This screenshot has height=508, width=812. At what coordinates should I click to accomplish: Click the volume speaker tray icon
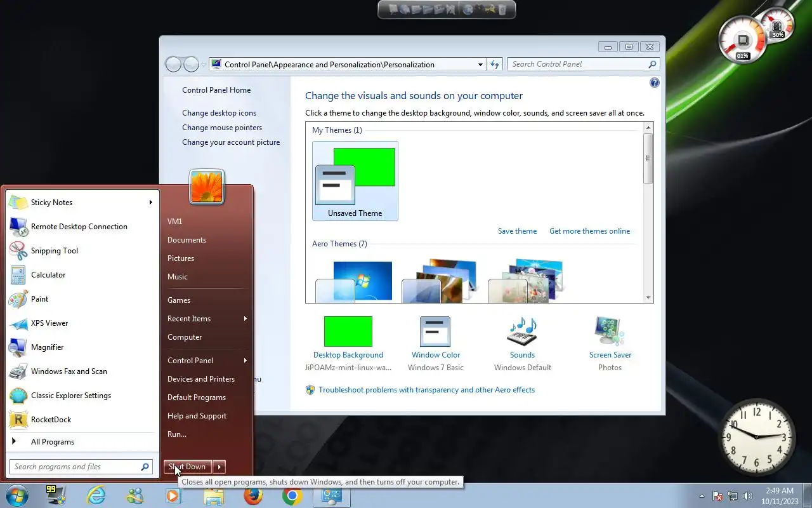pyautogui.click(x=748, y=496)
